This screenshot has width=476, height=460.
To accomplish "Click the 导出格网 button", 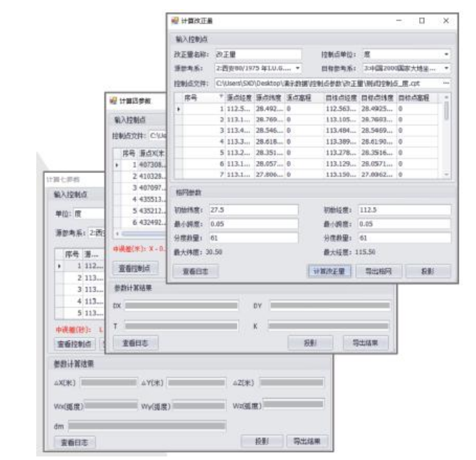I will pos(383,271).
